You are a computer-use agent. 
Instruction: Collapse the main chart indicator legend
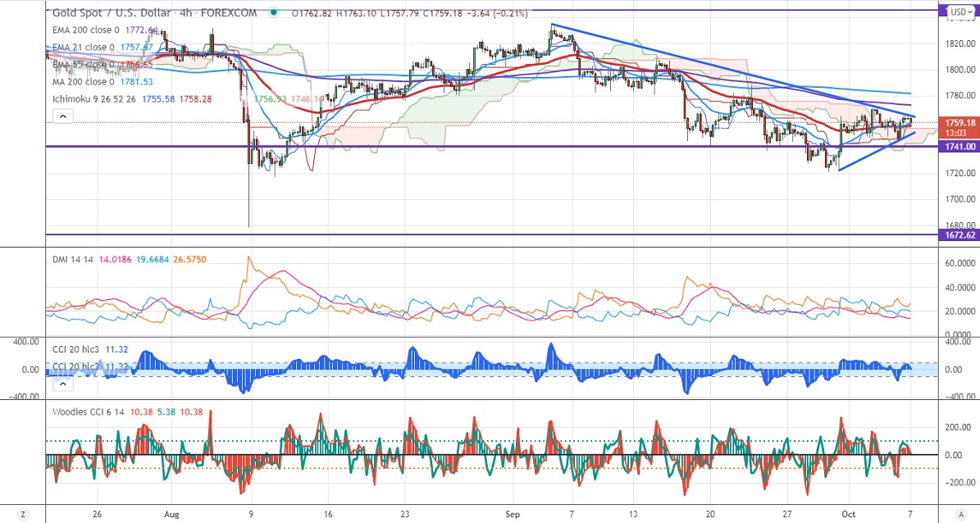click(63, 116)
